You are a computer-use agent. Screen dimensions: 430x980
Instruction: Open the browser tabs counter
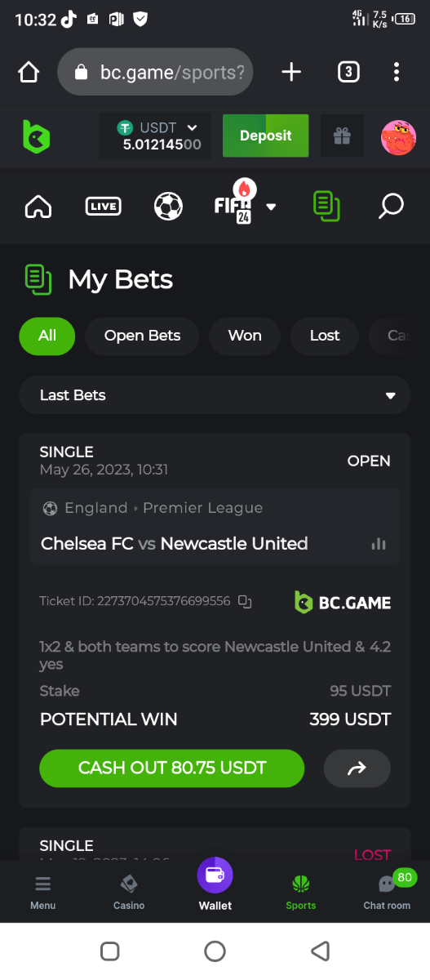[x=348, y=72]
